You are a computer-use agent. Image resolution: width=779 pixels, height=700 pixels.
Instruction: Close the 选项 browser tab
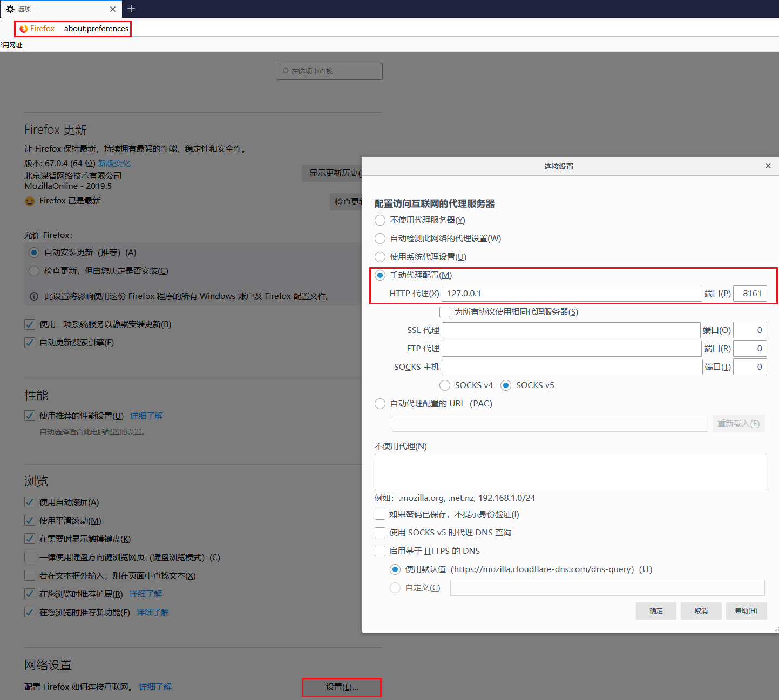click(113, 9)
